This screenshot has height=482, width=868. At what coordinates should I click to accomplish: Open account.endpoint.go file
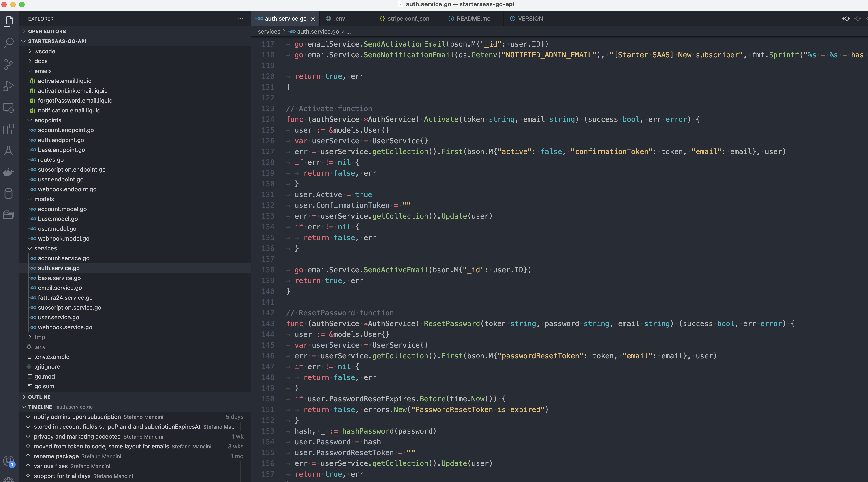pyautogui.click(x=135, y=130)
